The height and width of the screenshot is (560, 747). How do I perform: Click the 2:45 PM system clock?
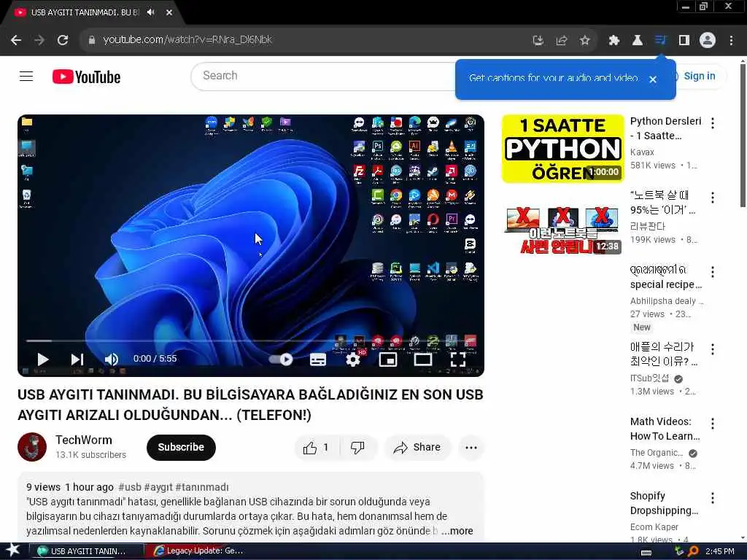[x=720, y=551]
